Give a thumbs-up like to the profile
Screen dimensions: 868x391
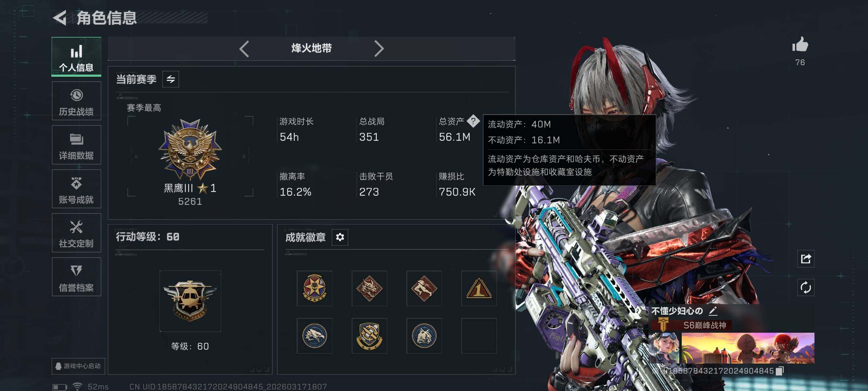click(x=800, y=46)
